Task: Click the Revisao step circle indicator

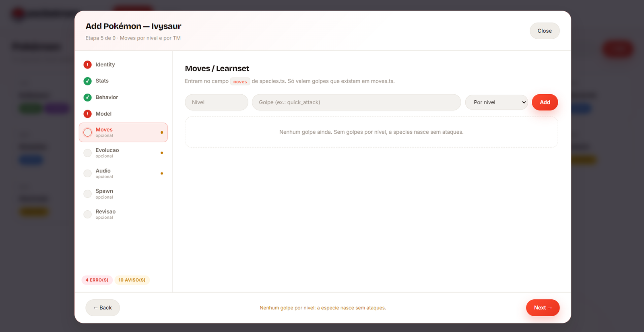Action: click(87, 214)
